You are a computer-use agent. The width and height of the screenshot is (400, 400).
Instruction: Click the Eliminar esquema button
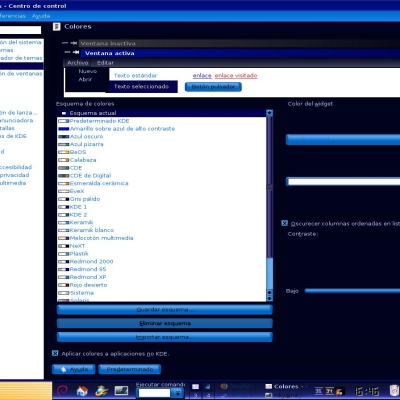[x=165, y=323]
